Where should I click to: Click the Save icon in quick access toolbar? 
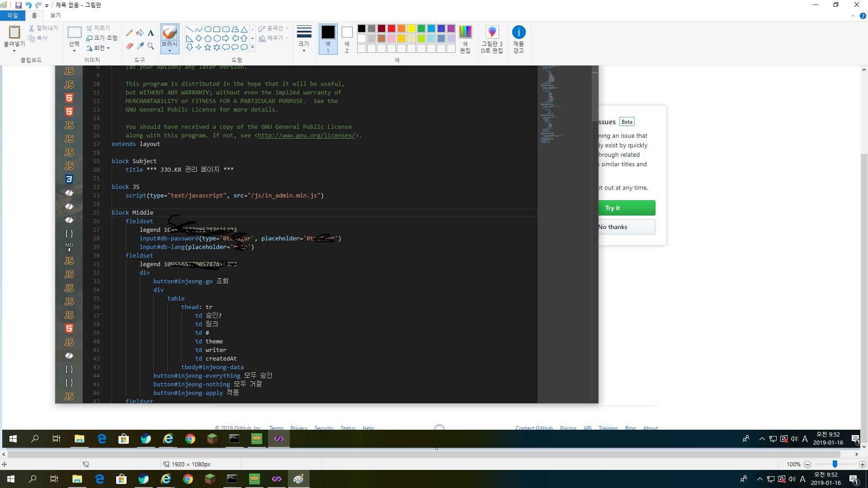[18, 5]
